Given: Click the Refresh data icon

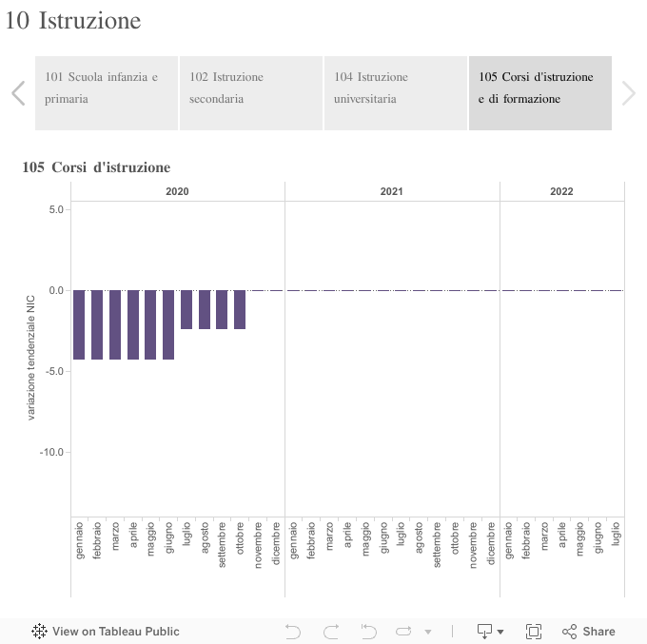Looking at the screenshot, I should click(403, 631).
